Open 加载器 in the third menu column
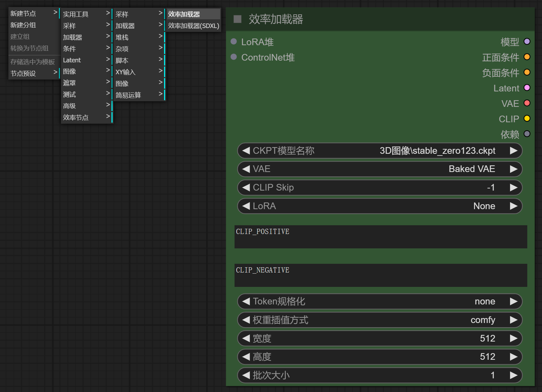The width and height of the screenshot is (542, 392). (139, 26)
